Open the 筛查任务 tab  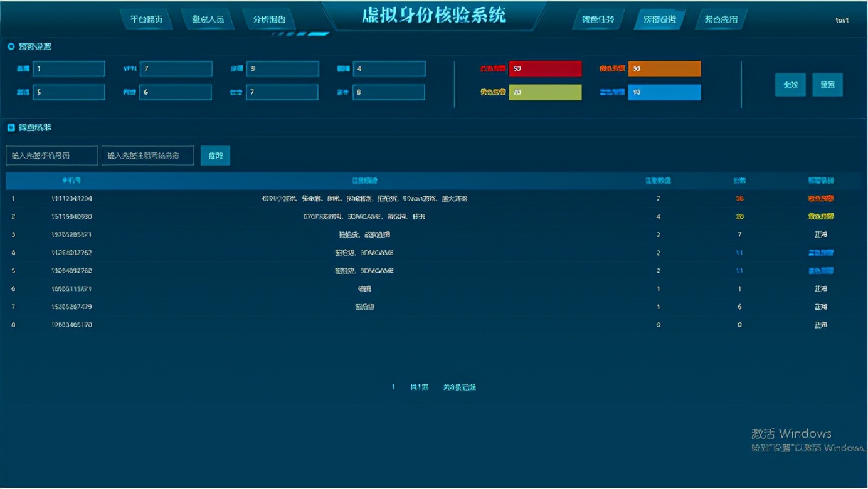pos(596,19)
